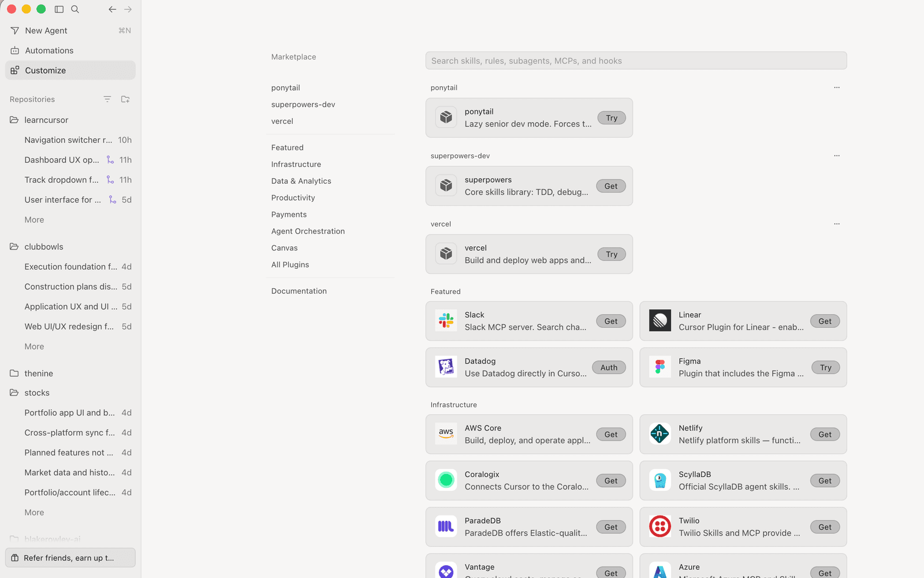Focus the marketplace search field
This screenshot has height=578, width=924.
pyautogui.click(x=636, y=61)
